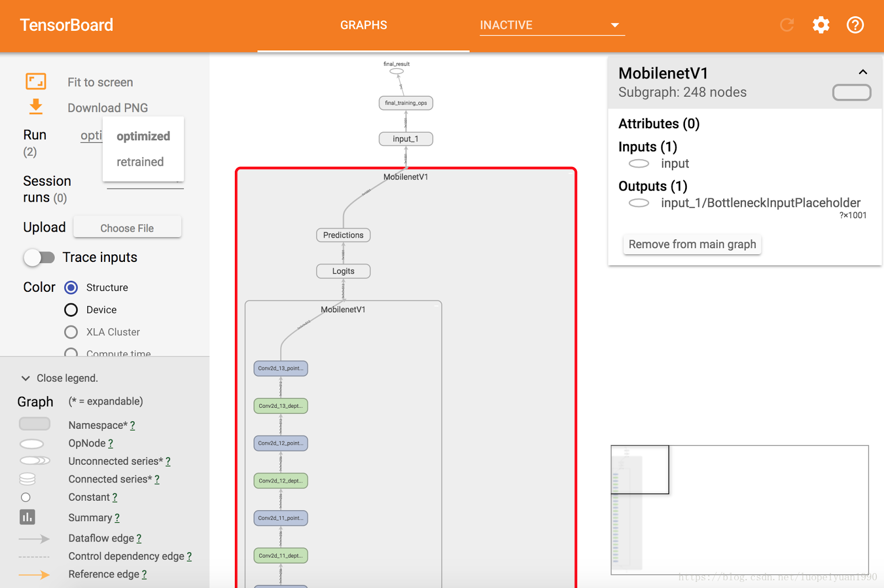
Task: Click the reload data icon
Action: (x=787, y=25)
